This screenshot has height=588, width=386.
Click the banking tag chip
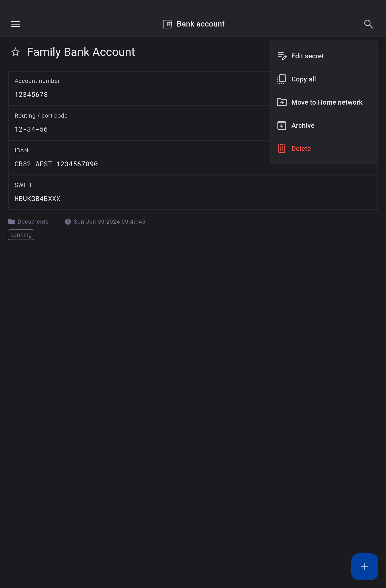21,235
